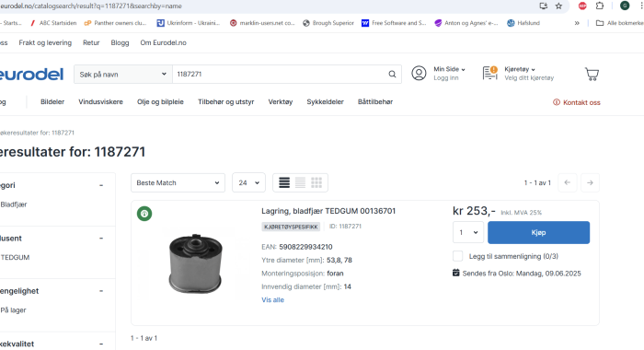The height and width of the screenshot is (350, 644).
Task: Click the blue Kjøp button
Action: click(x=538, y=232)
